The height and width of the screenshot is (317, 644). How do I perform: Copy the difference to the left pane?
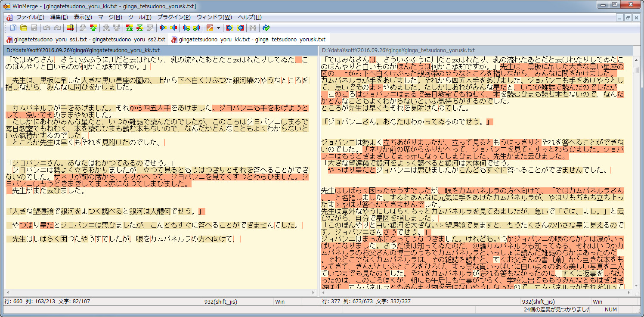tap(173, 27)
